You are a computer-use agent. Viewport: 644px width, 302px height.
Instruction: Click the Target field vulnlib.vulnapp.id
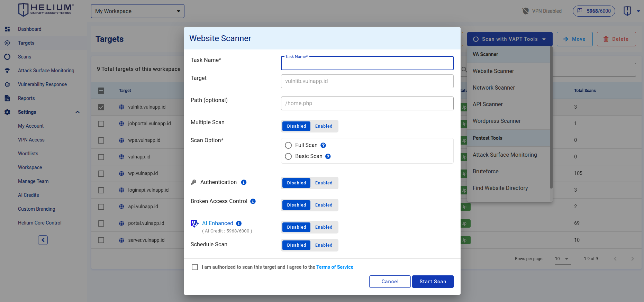click(x=367, y=81)
